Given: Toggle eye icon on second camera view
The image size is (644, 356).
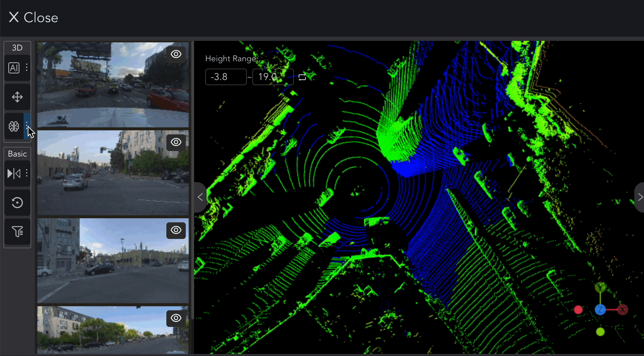Looking at the screenshot, I should [x=176, y=142].
